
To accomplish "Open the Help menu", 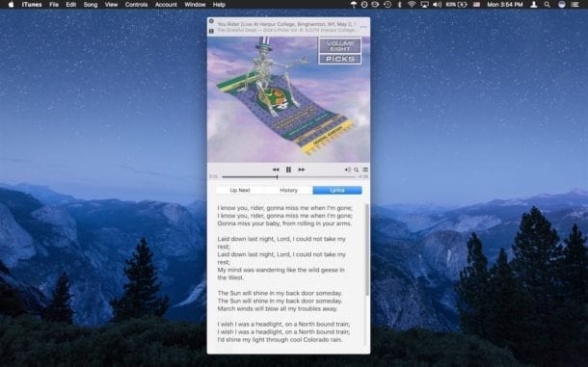I will coord(219,5).
